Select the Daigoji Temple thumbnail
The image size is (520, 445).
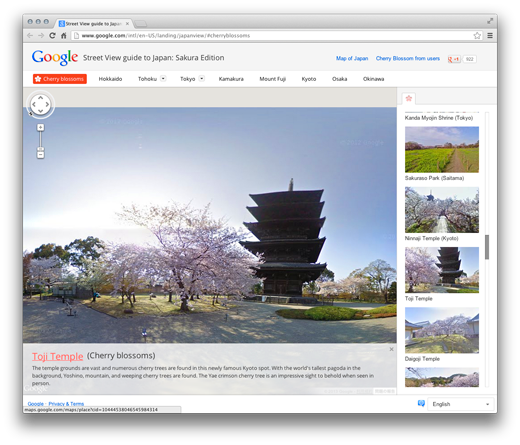point(442,330)
